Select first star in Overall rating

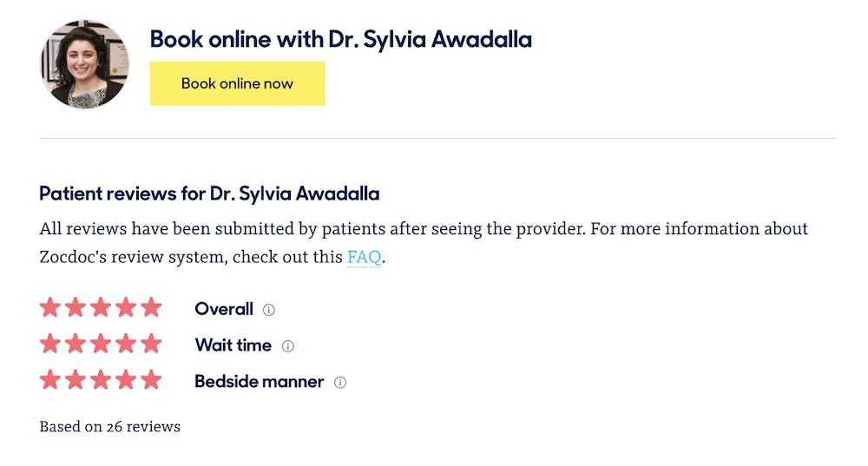pos(49,307)
